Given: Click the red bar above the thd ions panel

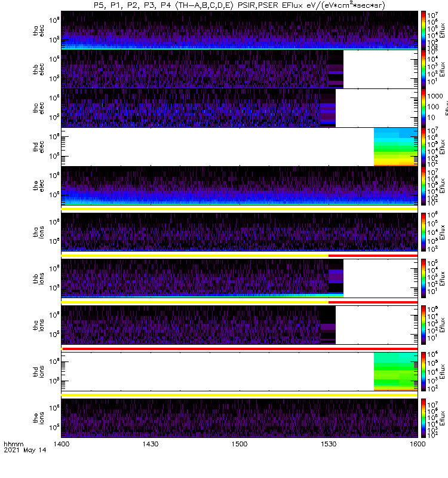Looking at the screenshot, I should (240, 349).
